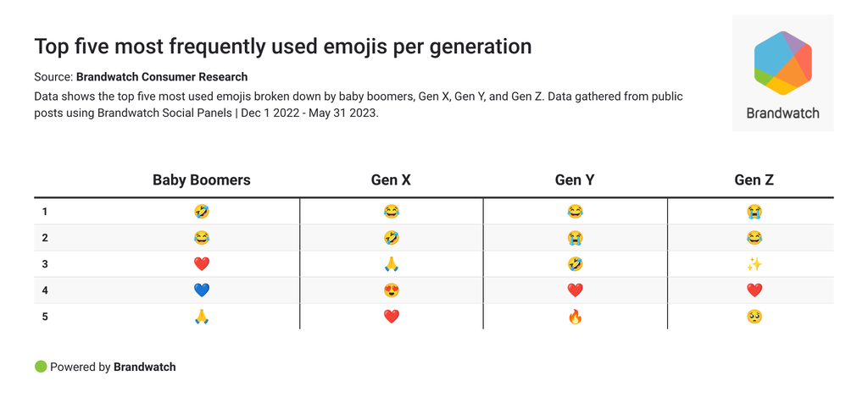Click the sparkles emoji in Gen Z column
The width and height of the screenshot is (868, 403).
click(x=754, y=264)
